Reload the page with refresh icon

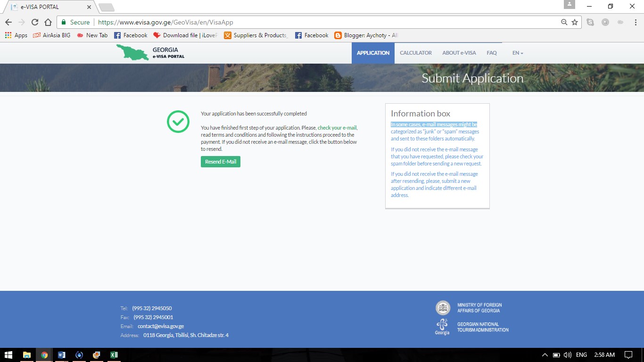coord(34,22)
